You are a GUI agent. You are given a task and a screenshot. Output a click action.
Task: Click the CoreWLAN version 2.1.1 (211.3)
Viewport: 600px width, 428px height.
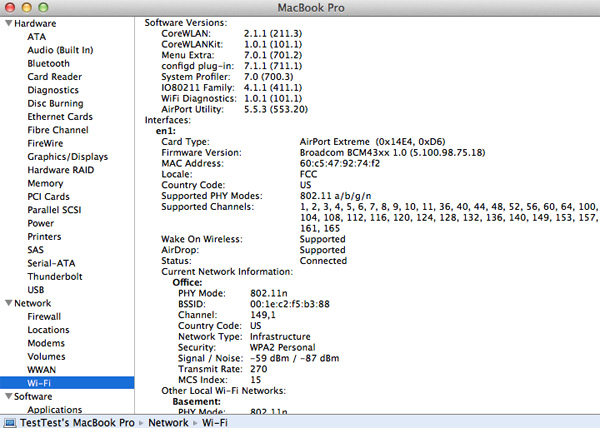point(273,34)
